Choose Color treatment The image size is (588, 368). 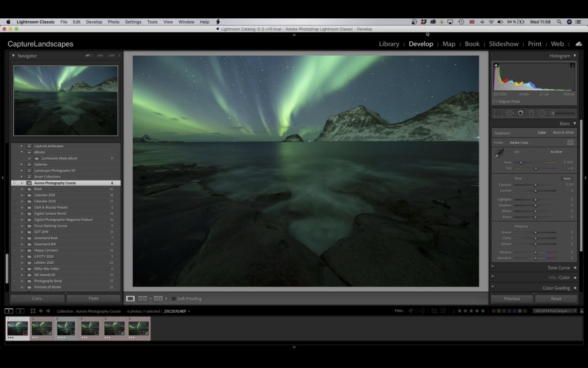pyautogui.click(x=542, y=133)
